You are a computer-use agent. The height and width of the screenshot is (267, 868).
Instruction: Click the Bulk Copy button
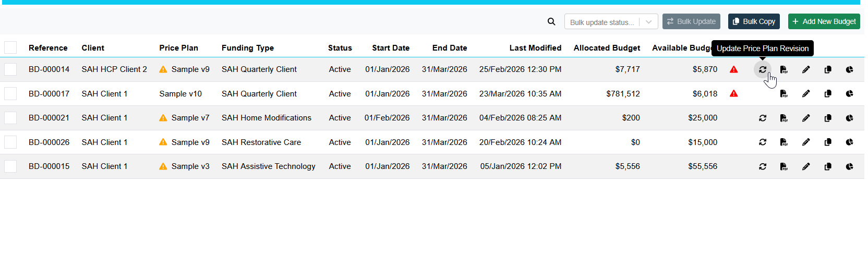coord(754,21)
